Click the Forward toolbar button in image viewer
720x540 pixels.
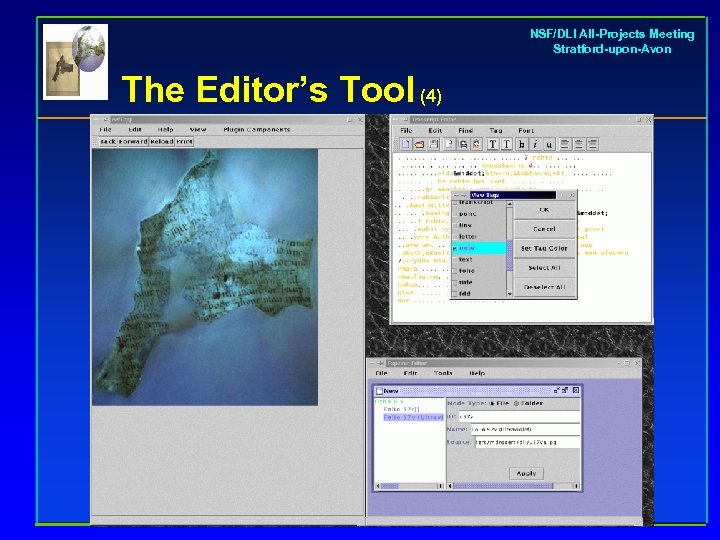click(133, 141)
